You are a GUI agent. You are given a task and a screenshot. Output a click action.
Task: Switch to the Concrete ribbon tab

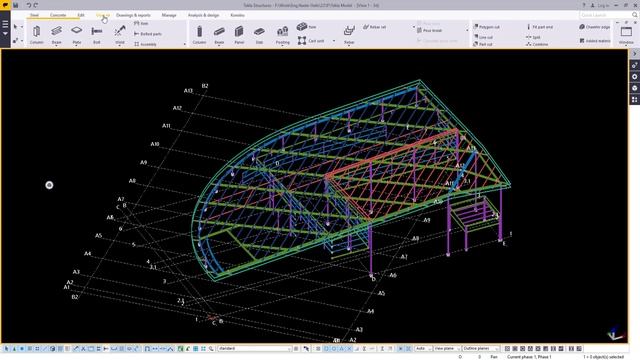(x=58, y=15)
